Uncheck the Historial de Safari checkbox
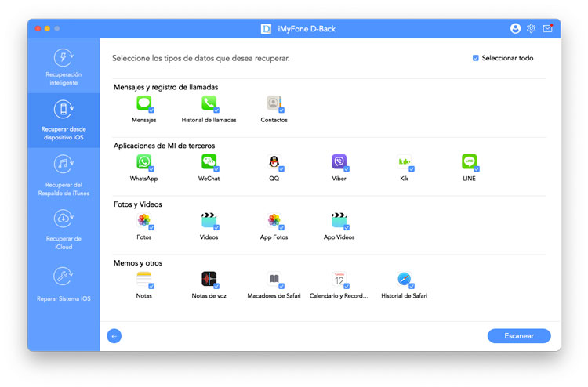The image size is (588, 387). (x=412, y=286)
